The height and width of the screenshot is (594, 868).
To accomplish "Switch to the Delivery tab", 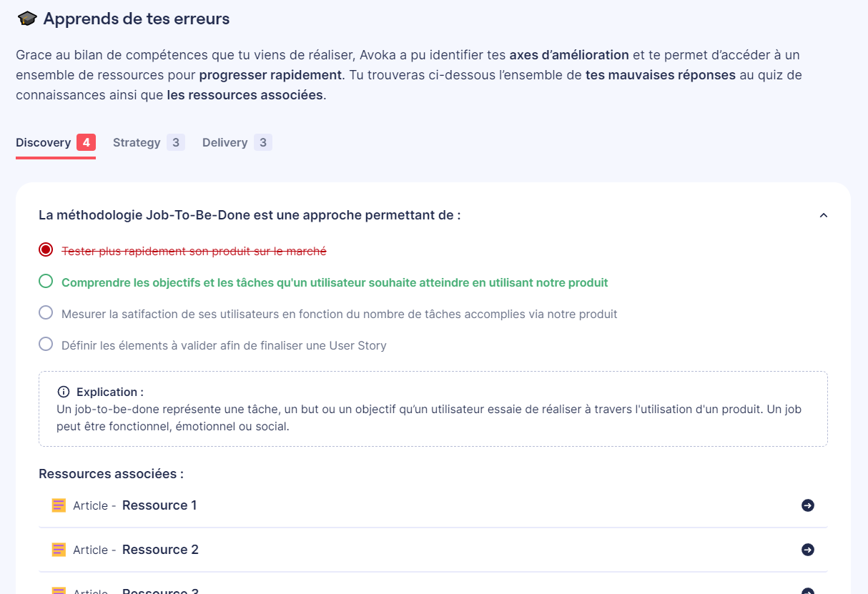I will [x=225, y=142].
